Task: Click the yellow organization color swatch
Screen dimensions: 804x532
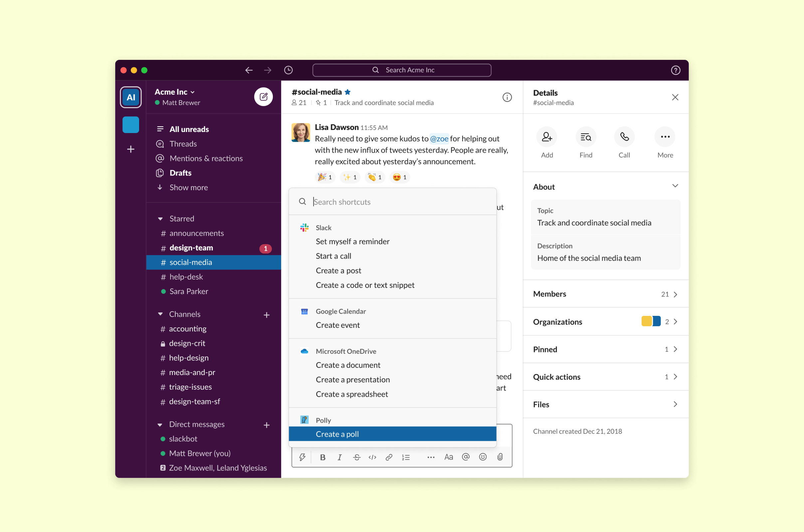Action: [647, 321]
